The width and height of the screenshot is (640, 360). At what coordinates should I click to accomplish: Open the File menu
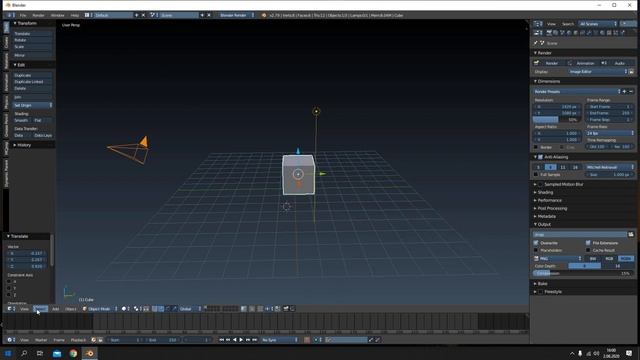23,15
